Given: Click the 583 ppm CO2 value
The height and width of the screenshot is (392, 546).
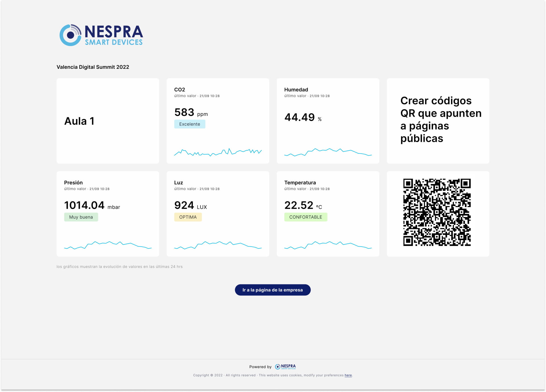Looking at the screenshot, I should [191, 112].
